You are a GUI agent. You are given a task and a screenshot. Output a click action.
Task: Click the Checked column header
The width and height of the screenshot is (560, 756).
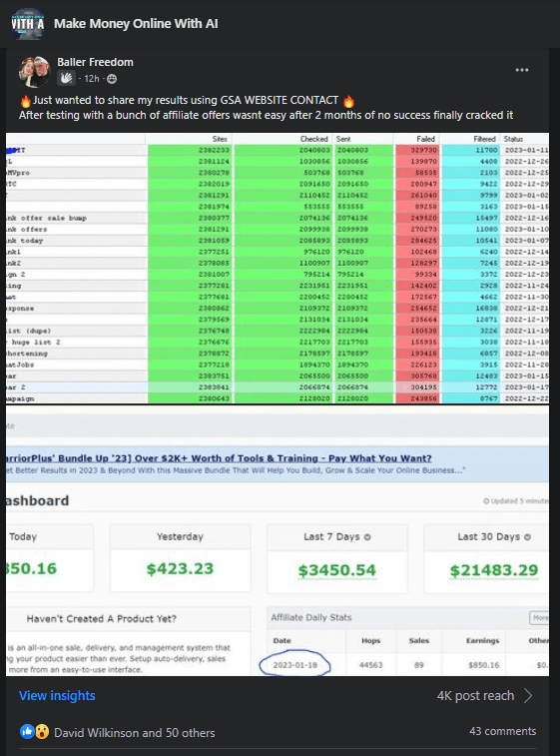pos(313,139)
